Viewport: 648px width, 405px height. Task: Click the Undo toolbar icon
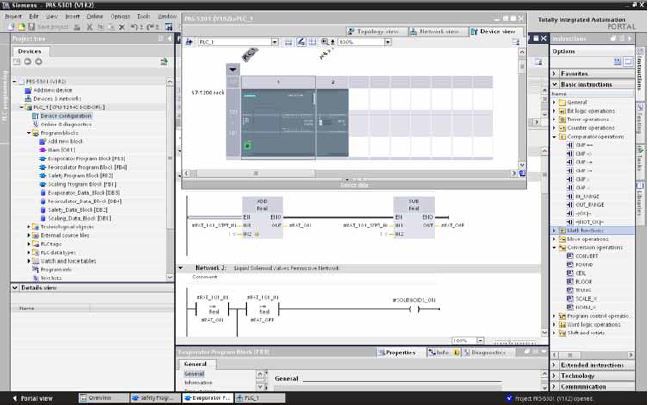click(134, 27)
